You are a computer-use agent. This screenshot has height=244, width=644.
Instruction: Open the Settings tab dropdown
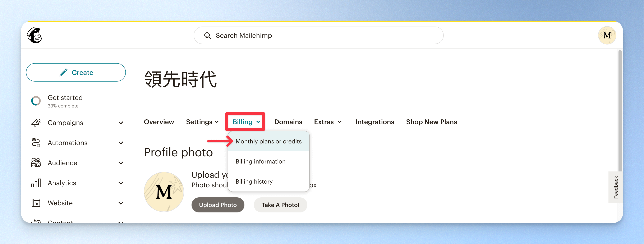click(x=202, y=122)
